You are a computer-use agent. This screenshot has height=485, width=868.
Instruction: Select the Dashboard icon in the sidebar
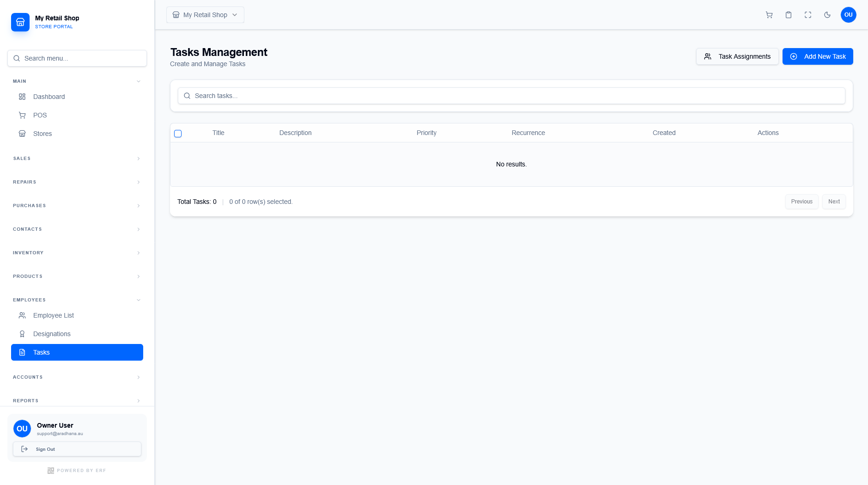tap(22, 97)
